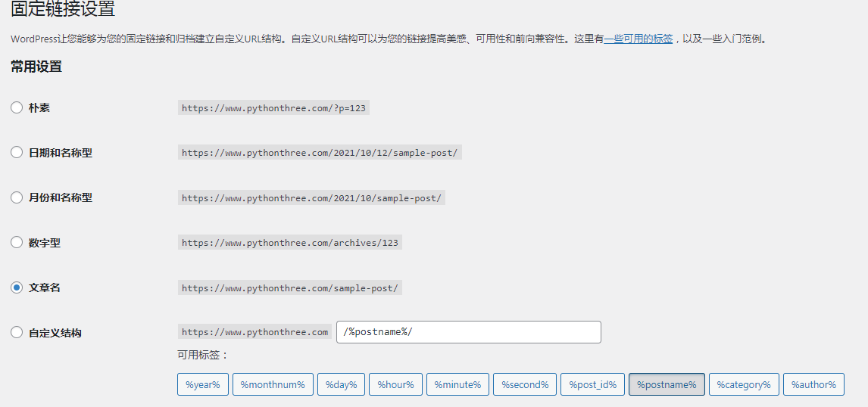The width and height of the screenshot is (868, 407).
Task: Click the 2021/10/sample-post example URL
Action: (x=311, y=198)
